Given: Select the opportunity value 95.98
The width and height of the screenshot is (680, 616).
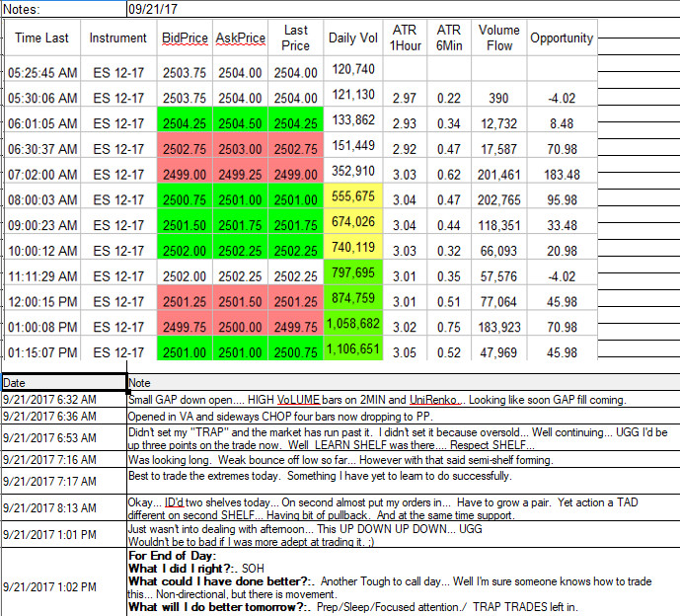Looking at the screenshot, I should click(x=562, y=196).
